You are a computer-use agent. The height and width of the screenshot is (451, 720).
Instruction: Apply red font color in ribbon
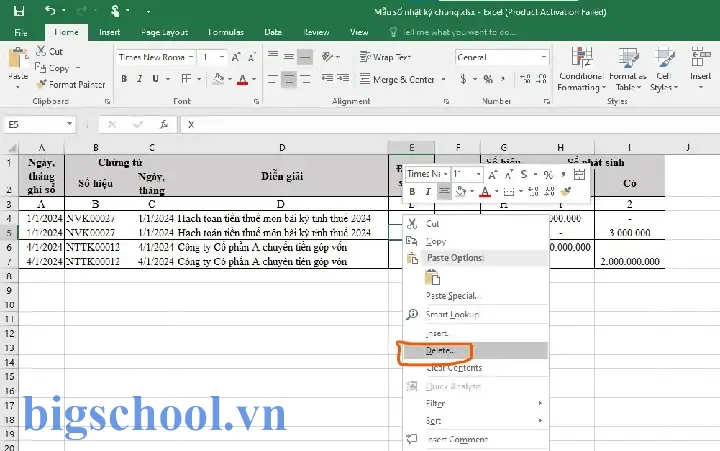pos(242,79)
